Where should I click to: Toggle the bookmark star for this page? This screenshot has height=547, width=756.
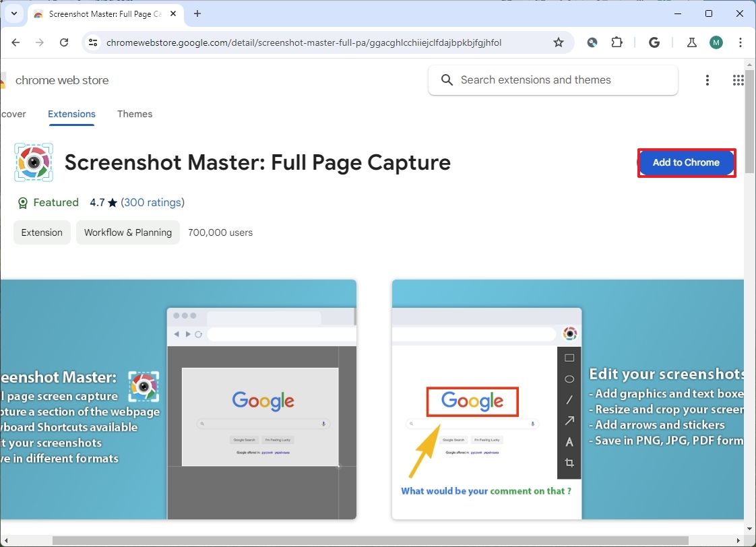[558, 42]
